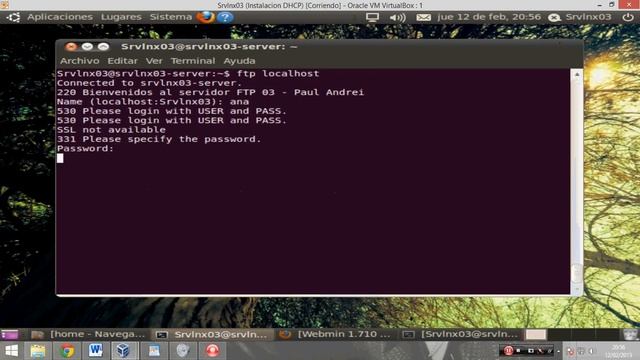Open the power shutdown menu icon

click(x=628, y=17)
